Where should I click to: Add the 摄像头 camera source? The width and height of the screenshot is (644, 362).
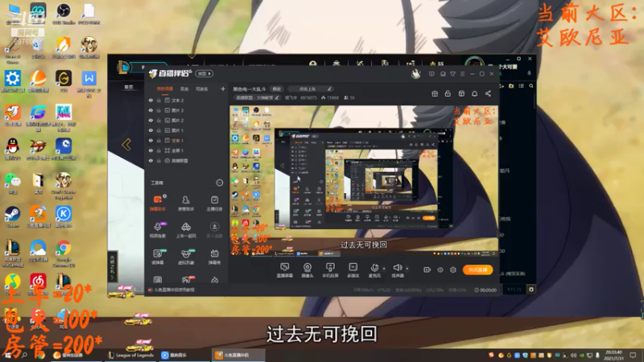click(308, 270)
